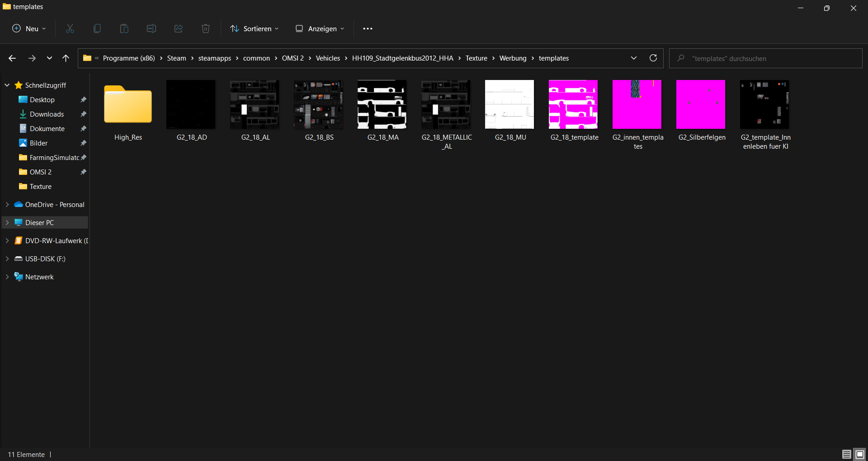
Task: Click the Delete trash can icon
Action: click(206, 28)
